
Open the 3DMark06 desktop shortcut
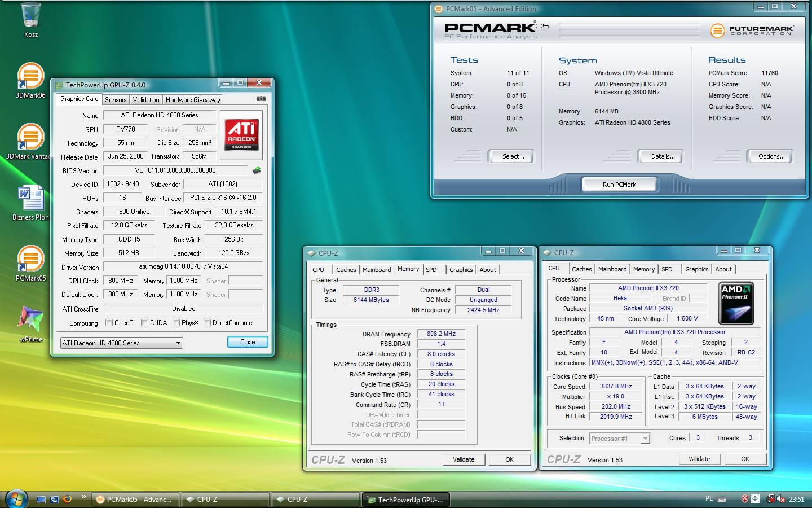coord(30,80)
